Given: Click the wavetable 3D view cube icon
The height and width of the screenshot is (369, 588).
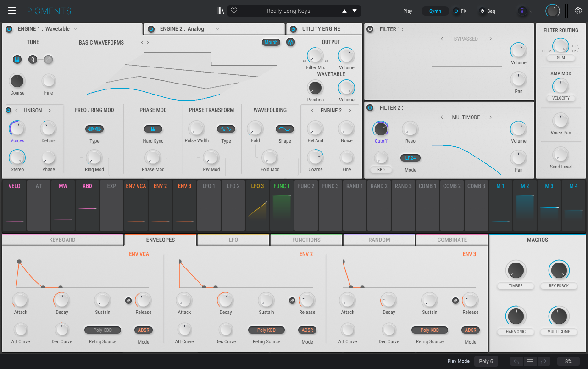Looking at the screenshot, I should (x=290, y=42).
